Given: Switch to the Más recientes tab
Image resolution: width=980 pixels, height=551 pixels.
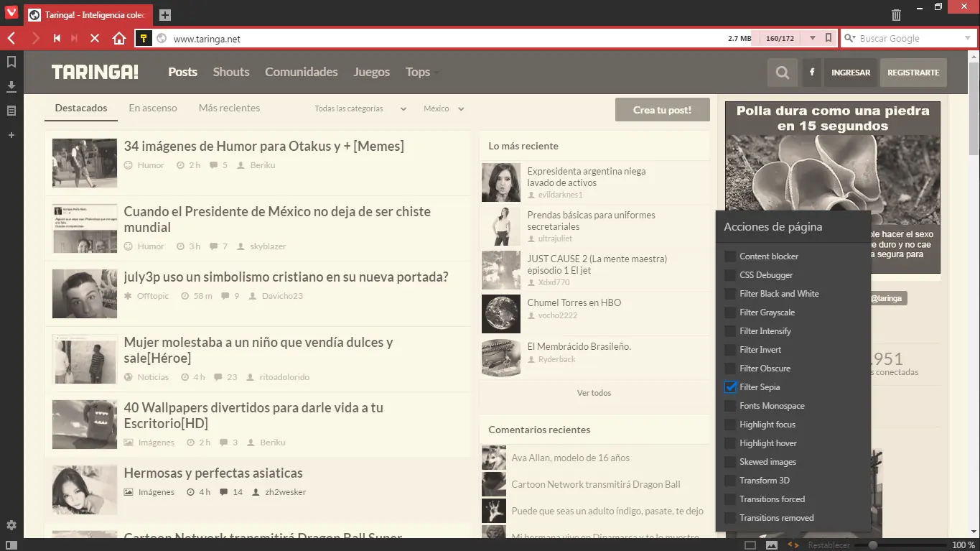Looking at the screenshot, I should (229, 108).
